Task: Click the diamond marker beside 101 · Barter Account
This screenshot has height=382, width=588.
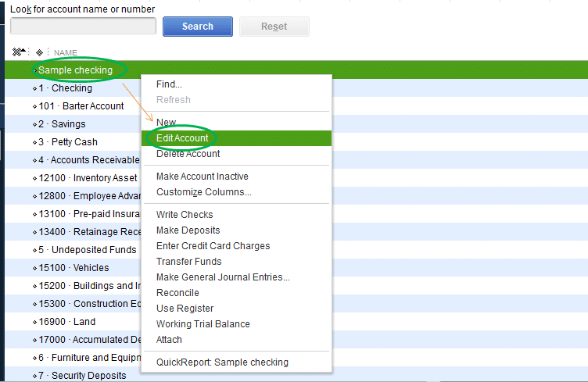Action: [35, 106]
